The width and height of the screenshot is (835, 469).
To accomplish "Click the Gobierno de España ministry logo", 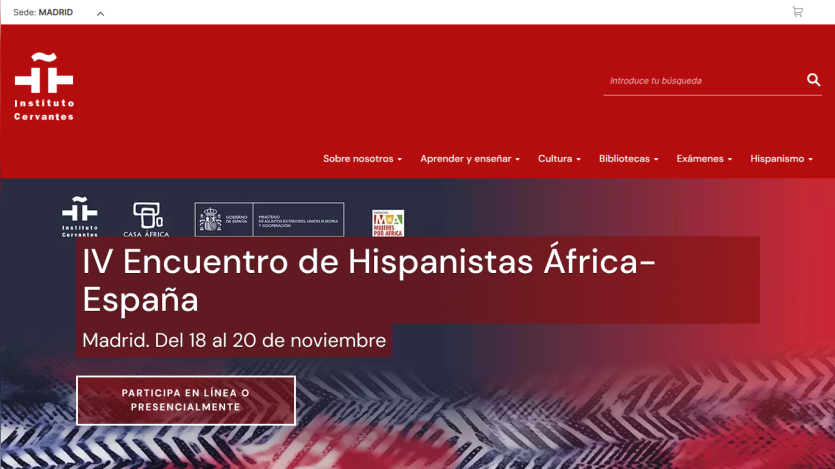I will [269, 219].
